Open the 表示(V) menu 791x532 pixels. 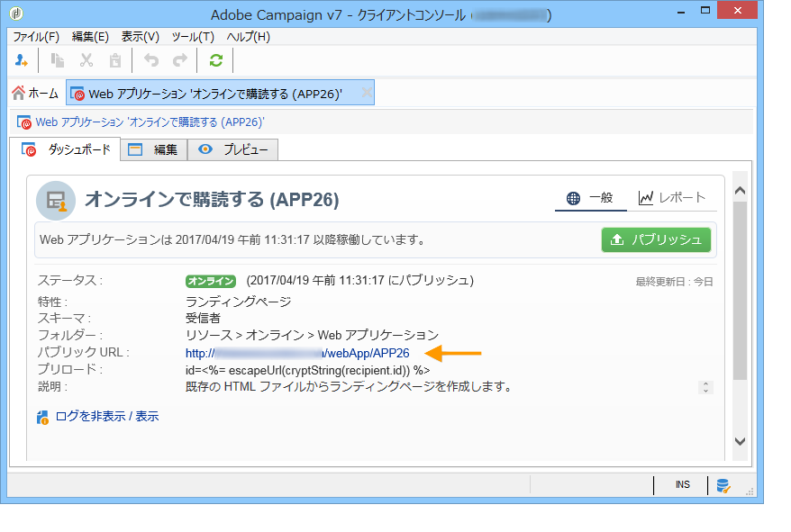[x=141, y=37]
